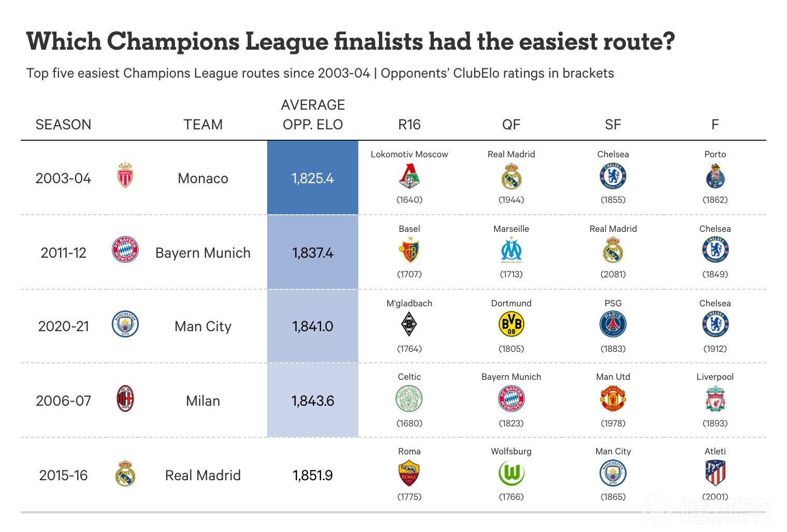Viewport: 787px width, 532px height.
Task: Select the 2011-12 season label
Action: 63,253
